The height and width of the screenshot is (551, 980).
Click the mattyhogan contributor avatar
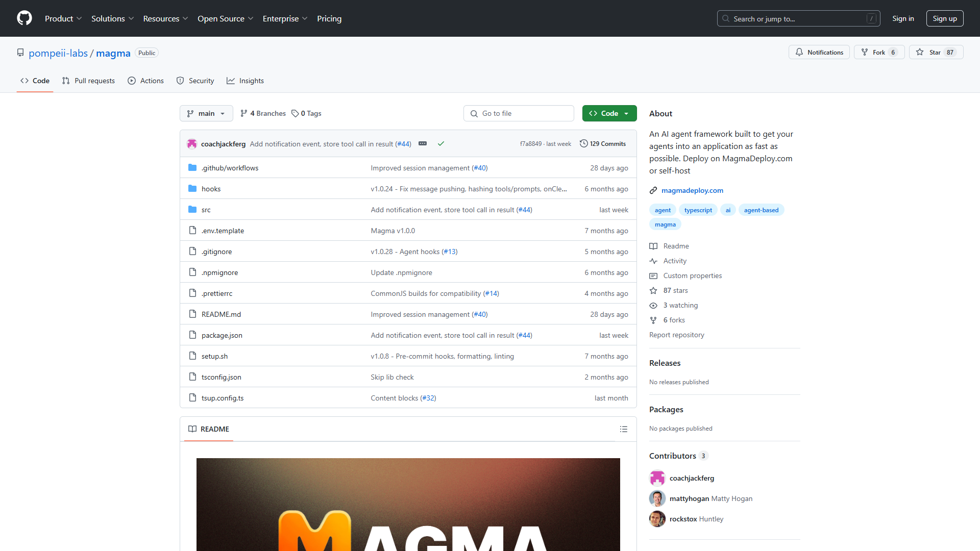pyautogui.click(x=657, y=498)
